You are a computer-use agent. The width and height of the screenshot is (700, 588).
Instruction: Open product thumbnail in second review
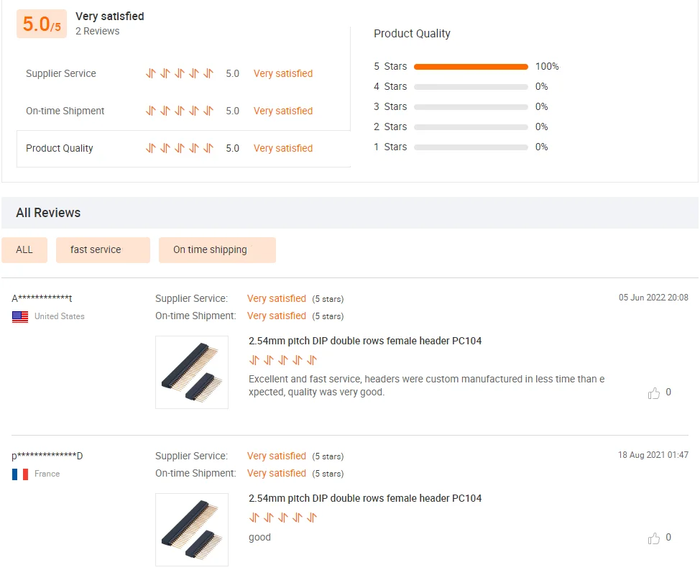pyautogui.click(x=192, y=530)
